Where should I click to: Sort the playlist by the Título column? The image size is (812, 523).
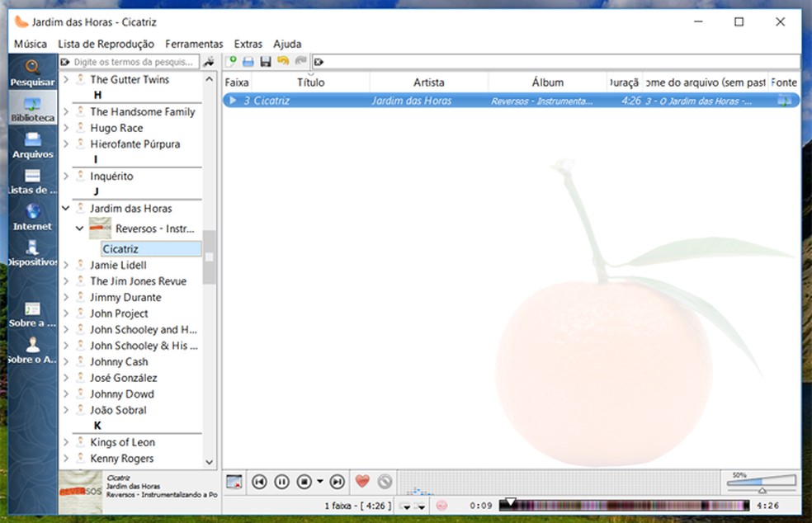(311, 82)
